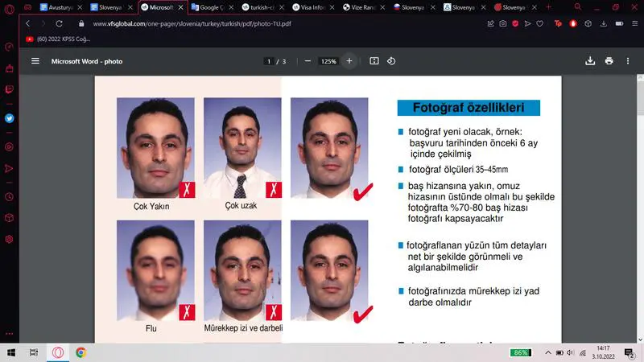Print the PDF document
Image resolution: width=644 pixels, height=362 pixels.
point(609,61)
